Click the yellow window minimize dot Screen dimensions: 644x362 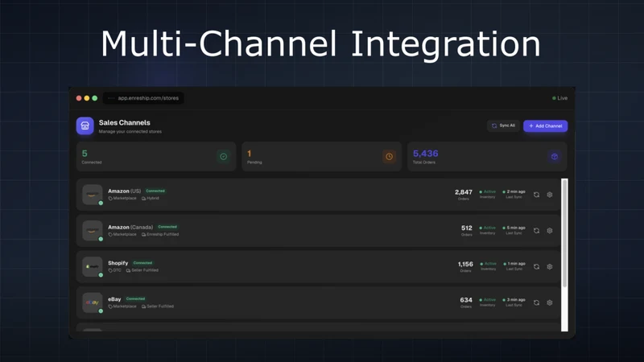pos(87,98)
